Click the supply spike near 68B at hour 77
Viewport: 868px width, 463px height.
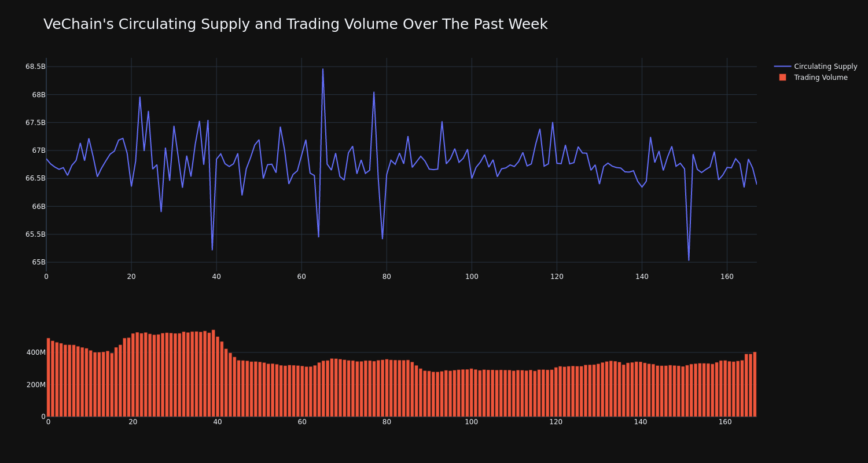374,92
